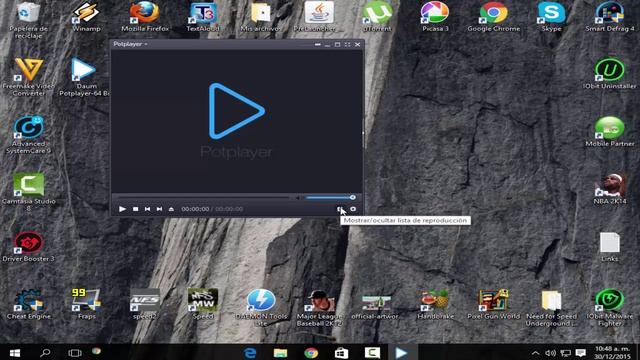Launch TextAloud desktop shortcut
This screenshot has height=360, width=640.
point(203,17)
